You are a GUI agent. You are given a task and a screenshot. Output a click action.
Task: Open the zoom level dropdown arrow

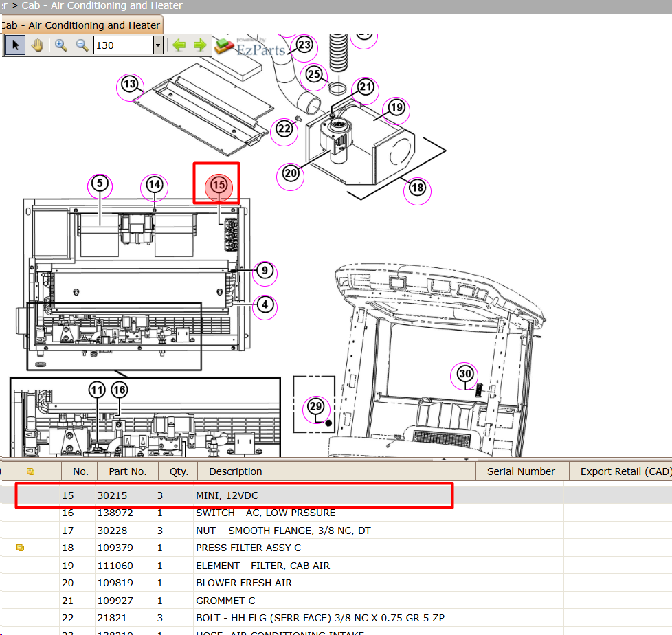pos(158,45)
